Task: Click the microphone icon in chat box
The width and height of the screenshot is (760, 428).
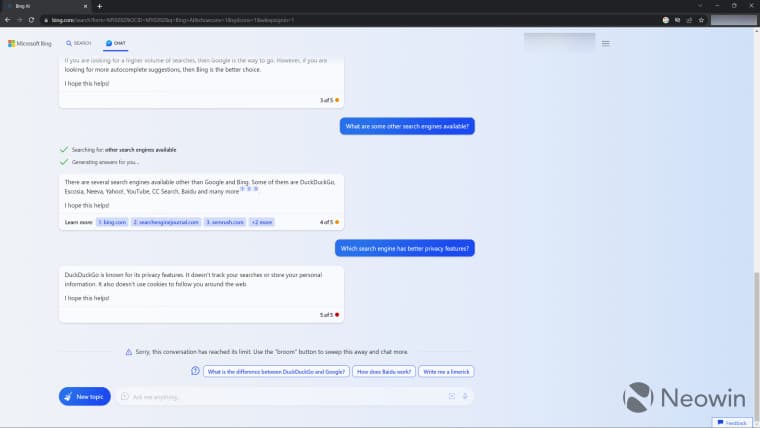Action: (465, 396)
